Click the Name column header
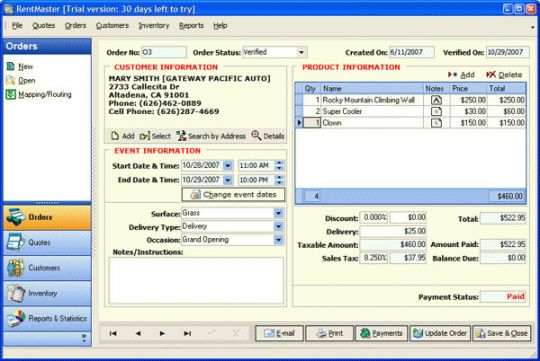Viewport: 540px width, 361px height. click(372, 89)
